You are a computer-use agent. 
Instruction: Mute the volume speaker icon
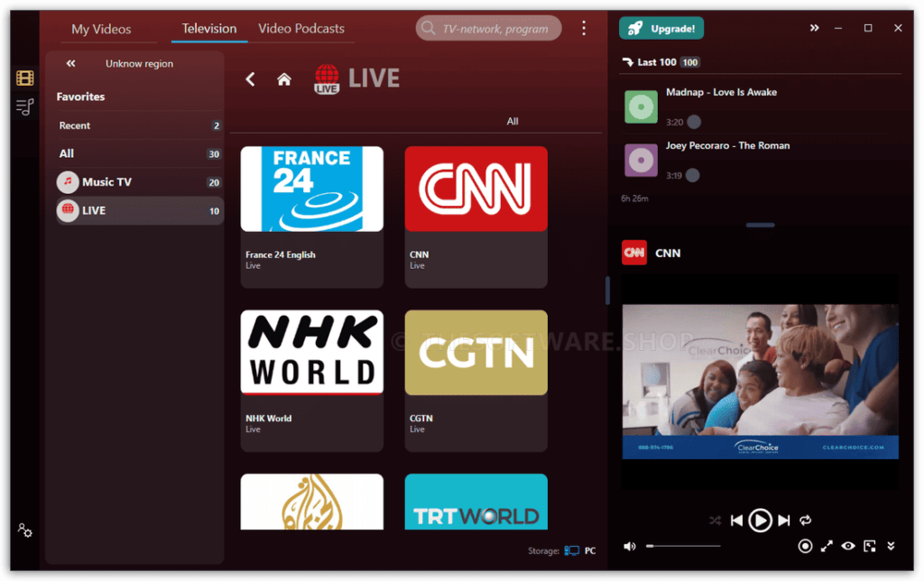(x=630, y=546)
